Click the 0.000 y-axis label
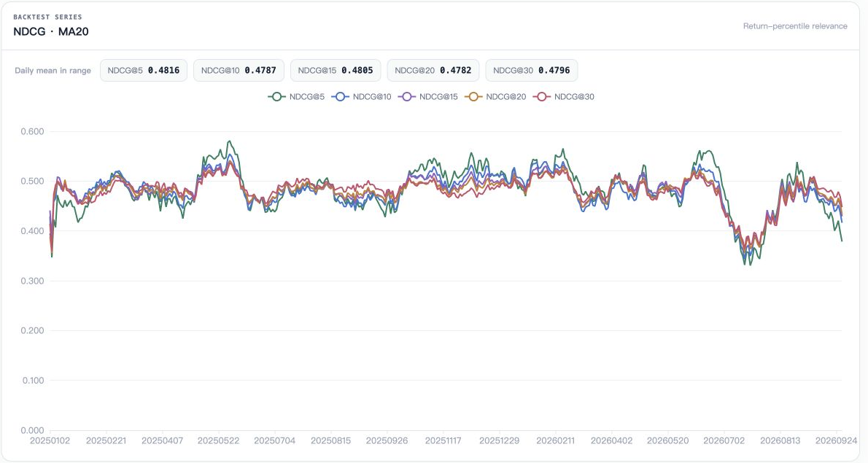 pyautogui.click(x=32, y=430)
